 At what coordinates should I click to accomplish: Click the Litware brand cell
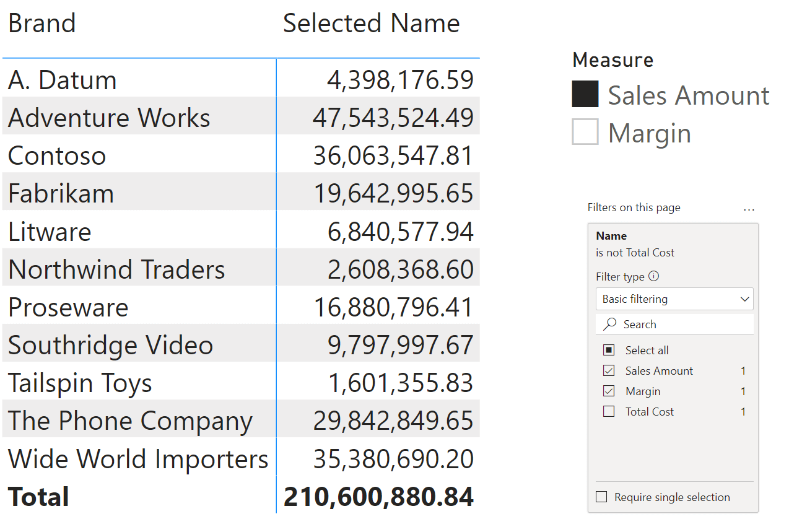tap(50, 232)
